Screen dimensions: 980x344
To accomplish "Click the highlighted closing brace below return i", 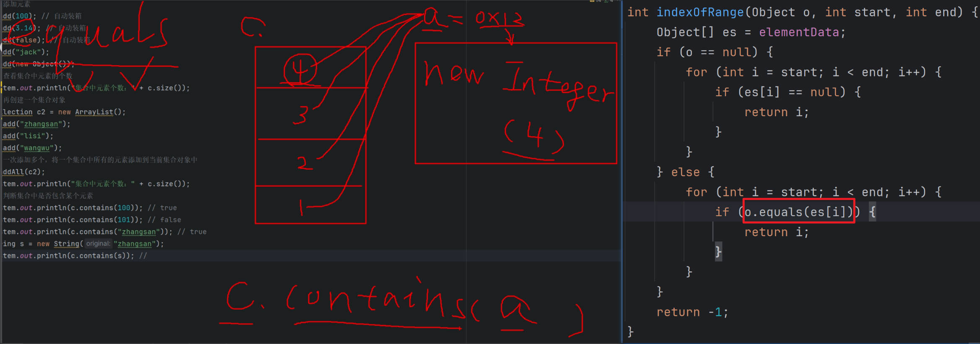I will tap(718, 252).
